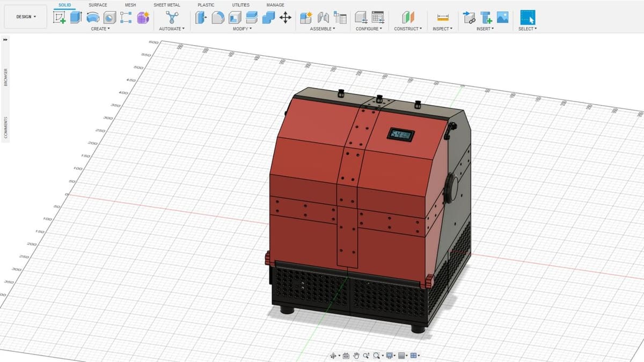The image size is (644, 362).
Task: Activate the Select tool
Action: 528,18
